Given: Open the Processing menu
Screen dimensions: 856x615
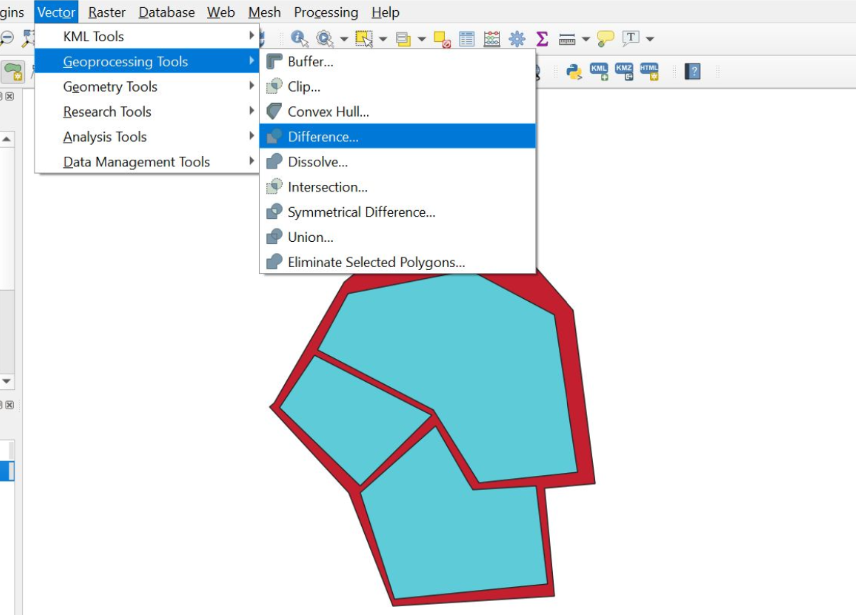Looking at the screenshot, I should pyautogui.click(x=326, y=12).
